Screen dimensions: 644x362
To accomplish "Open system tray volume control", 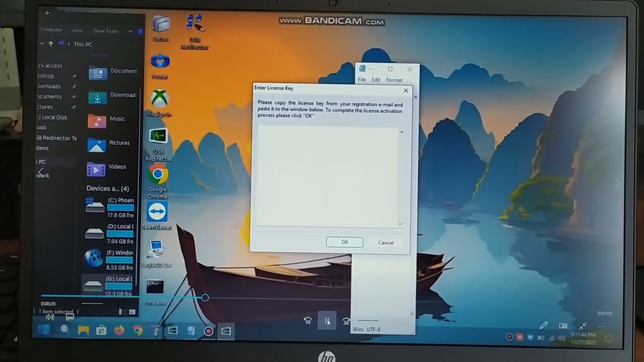I will tap(561, 338).
